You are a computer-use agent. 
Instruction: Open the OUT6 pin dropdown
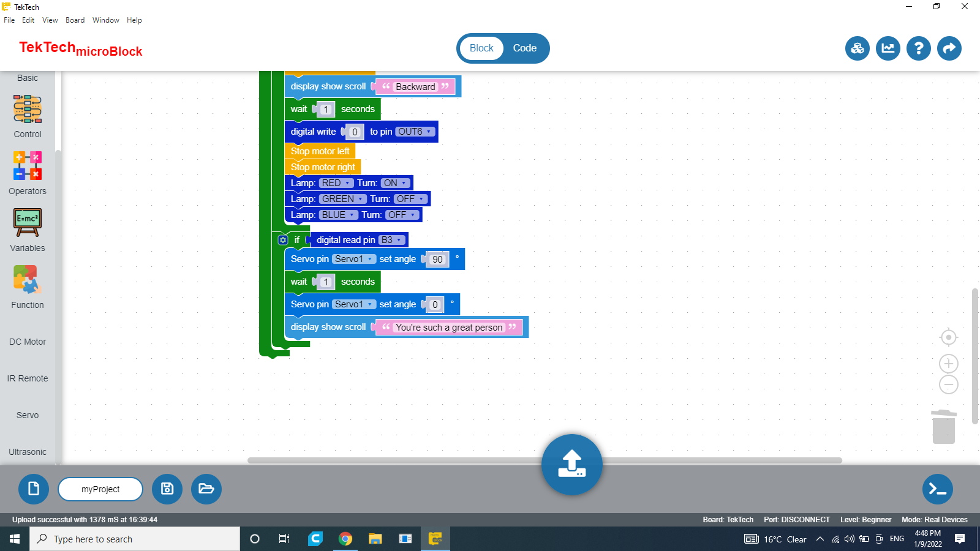pos(415,132)
